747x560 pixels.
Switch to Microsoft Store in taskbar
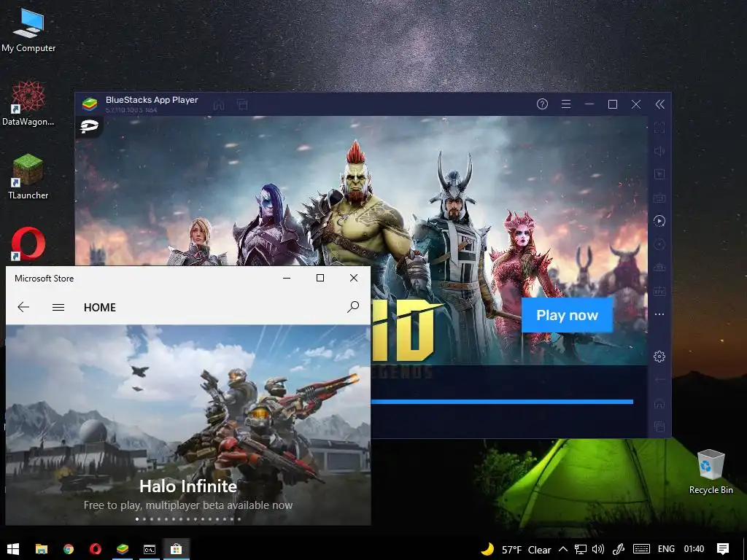(177, 549)
